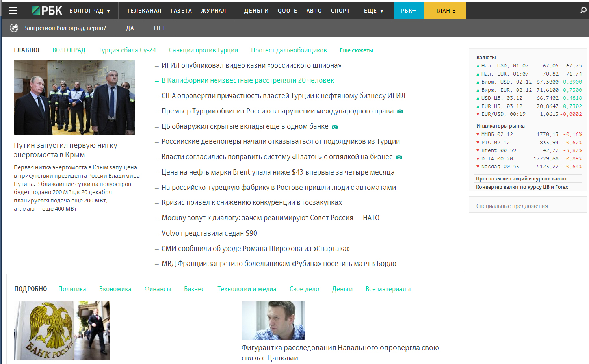Open headline Volvo представила седан S90
The image size is (589, 364).
pos(209,233)
